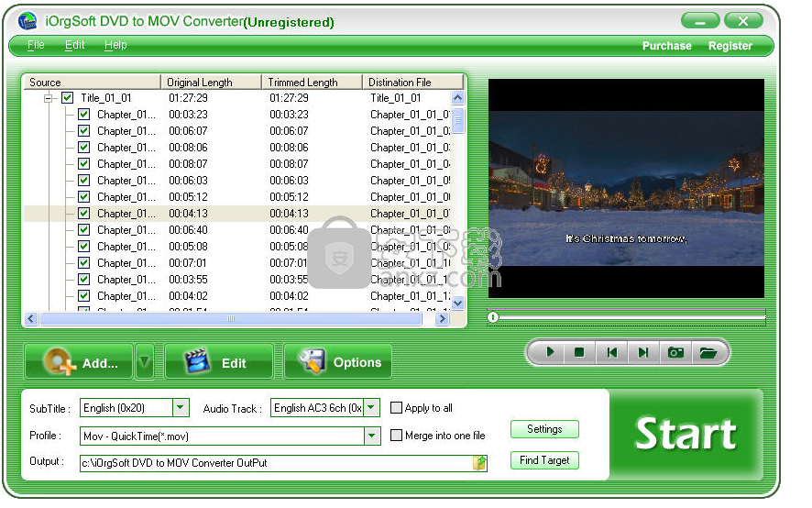Uncheck the chapter with length 00:06:07
The image size is (812, 508).
pos(84,130)
